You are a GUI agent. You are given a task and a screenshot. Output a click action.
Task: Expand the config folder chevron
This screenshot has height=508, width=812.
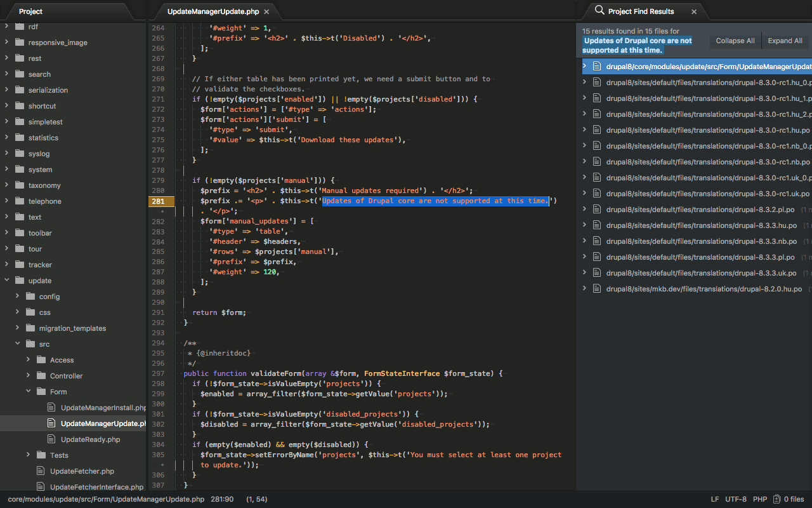pos(17,296)
